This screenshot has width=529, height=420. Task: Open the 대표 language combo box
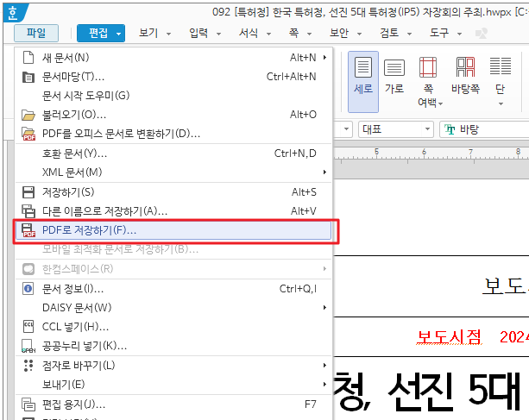(x=395, y=129)
